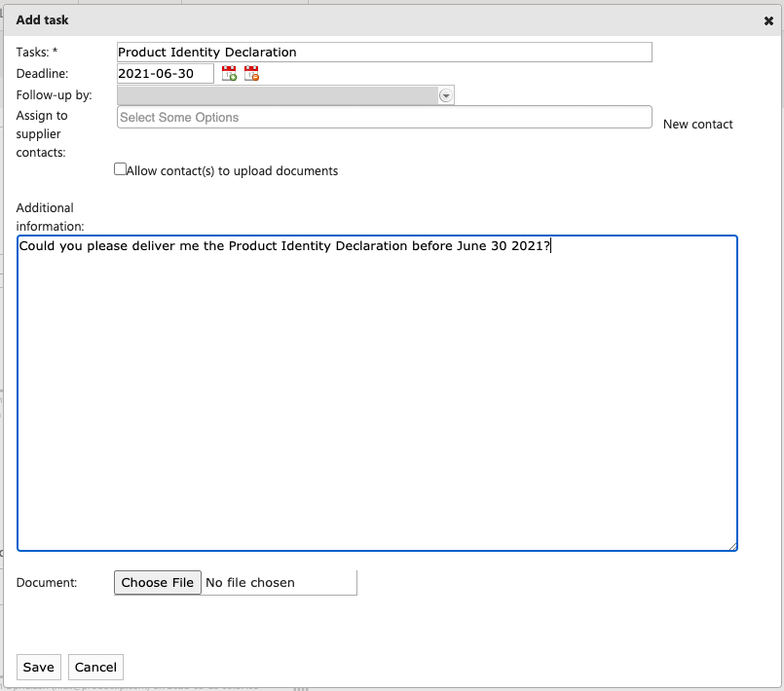Edit the Deadline date field
The width and height of the screenshot is (784, 691).
(166, 73)
